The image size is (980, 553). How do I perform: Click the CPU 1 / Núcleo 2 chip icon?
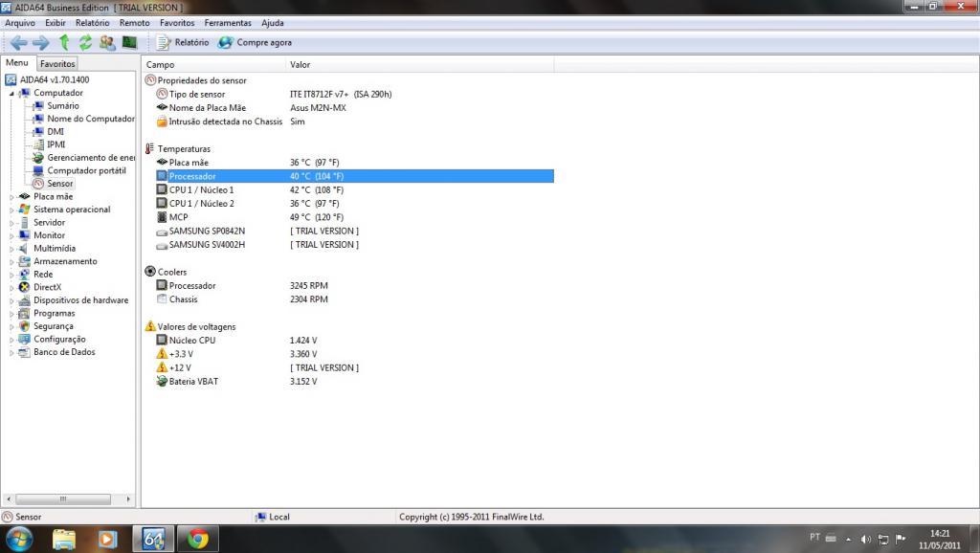(162, 203)
